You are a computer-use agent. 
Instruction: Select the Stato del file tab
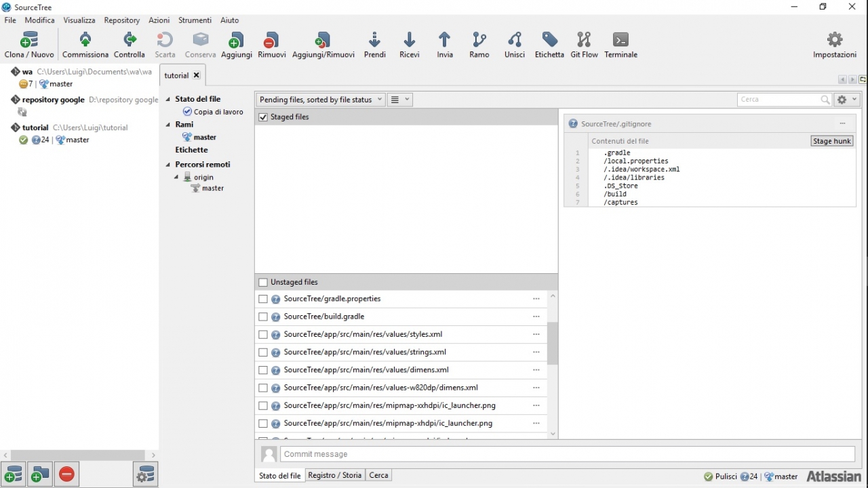pos(279,476)
